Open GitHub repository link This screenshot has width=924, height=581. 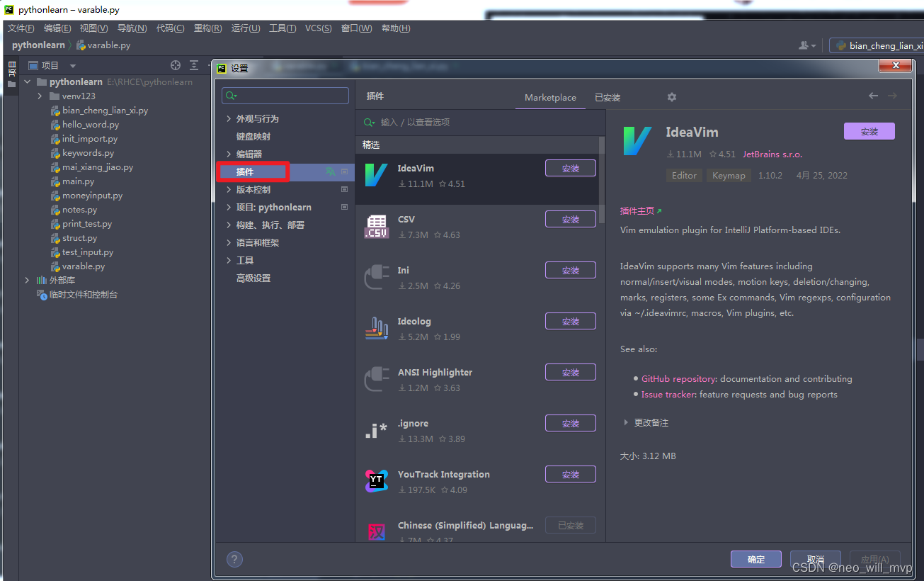[x=679, y=379]
